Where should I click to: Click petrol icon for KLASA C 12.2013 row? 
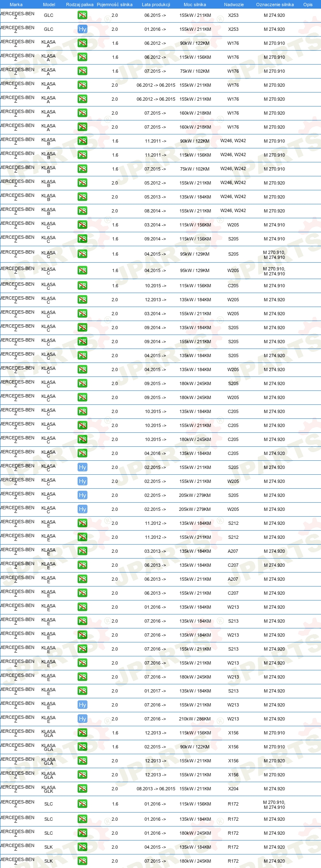coord(83,300)
